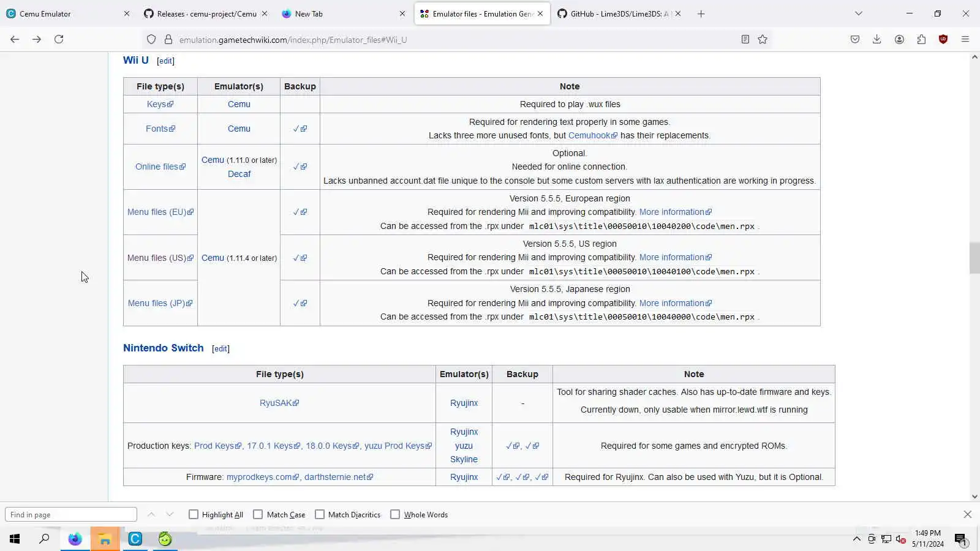Open volume control in system tray
The width and height of the screenshot is (980, 551).
point(900,539)
